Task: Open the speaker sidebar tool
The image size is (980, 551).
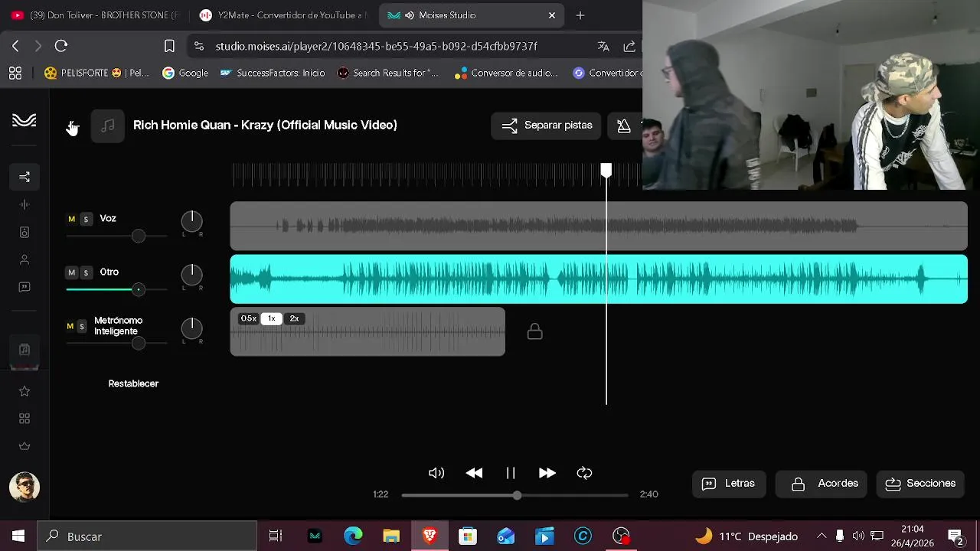Action: 24,232
